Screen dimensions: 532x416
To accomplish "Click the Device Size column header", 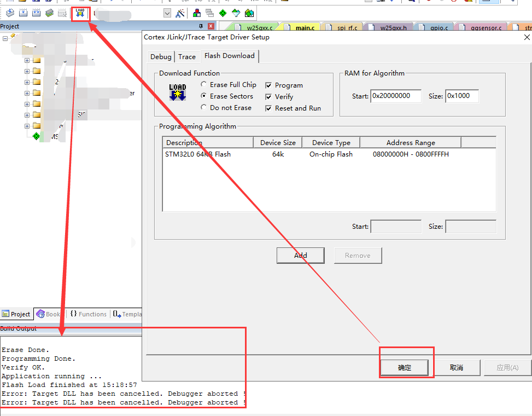I will click(278, 143).
